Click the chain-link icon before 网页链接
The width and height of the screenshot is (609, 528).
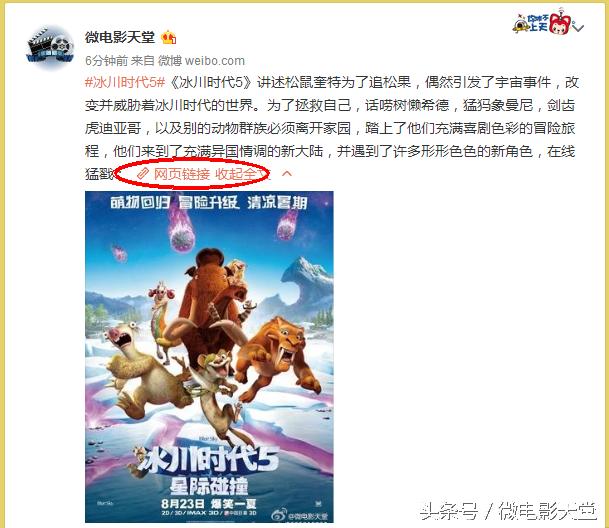(x=143, y=174)
